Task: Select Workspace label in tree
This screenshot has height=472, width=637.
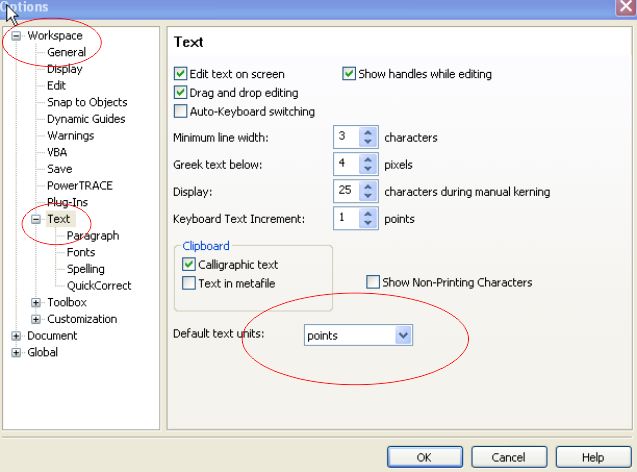Action: 55,36
